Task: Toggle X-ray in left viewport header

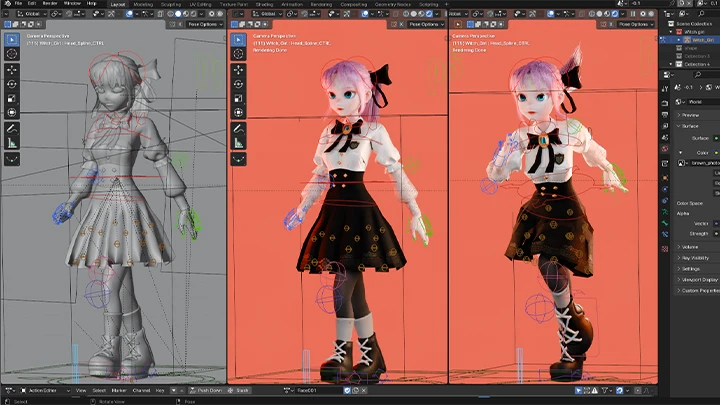Action: [160, 14]
